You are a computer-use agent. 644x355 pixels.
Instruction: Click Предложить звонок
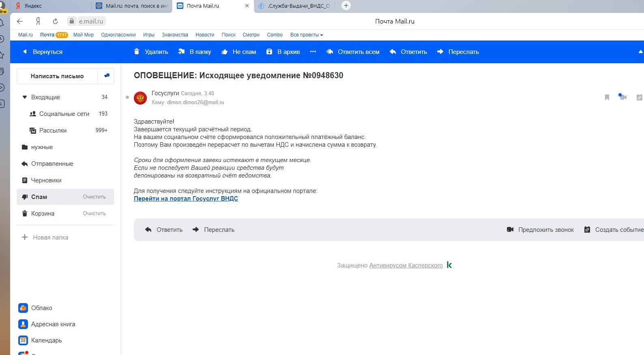[540, 230]
